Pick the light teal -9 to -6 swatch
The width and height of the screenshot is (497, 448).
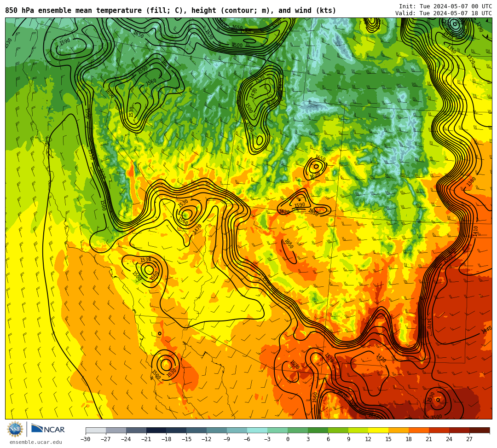[x=237, y=430]
